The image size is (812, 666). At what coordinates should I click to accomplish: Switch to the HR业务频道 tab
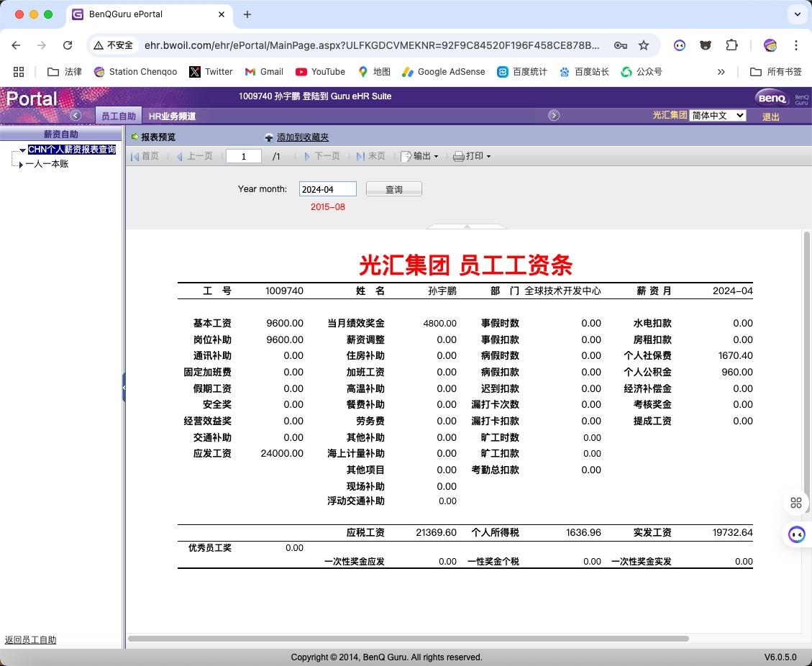[x=172, y=116]
